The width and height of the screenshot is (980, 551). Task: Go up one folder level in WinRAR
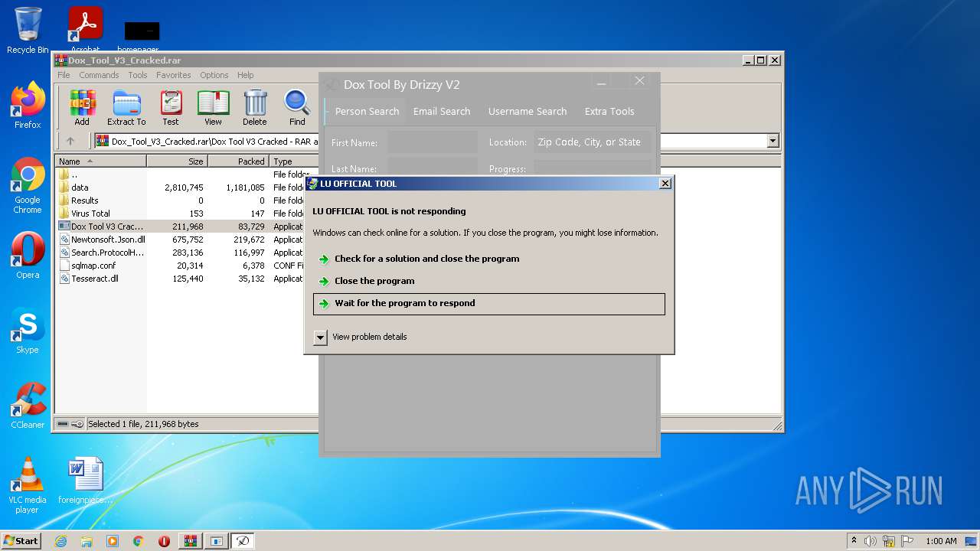70,141
